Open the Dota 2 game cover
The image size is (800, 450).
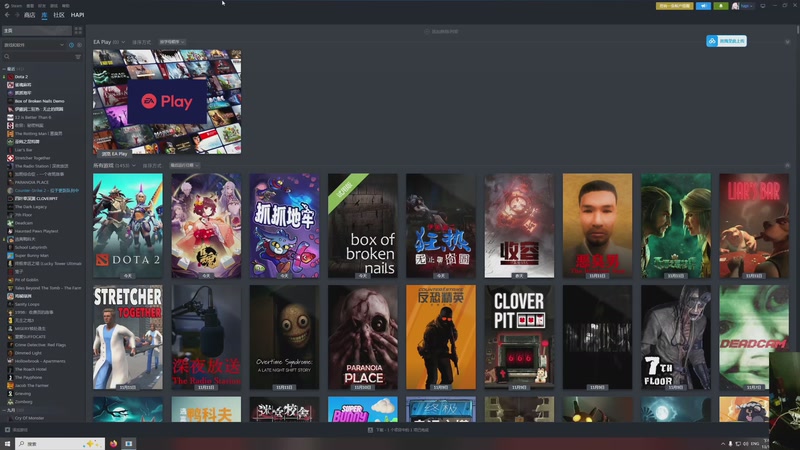click(x=128, y=226)
